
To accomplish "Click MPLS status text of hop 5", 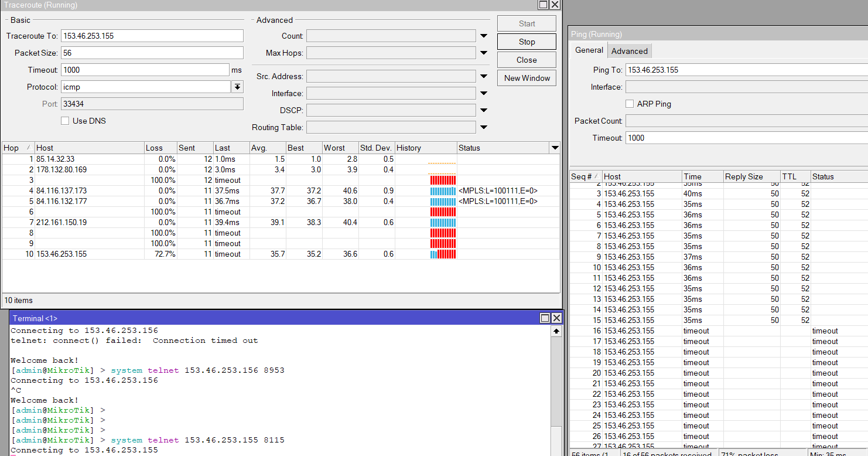I will point(498,201).
